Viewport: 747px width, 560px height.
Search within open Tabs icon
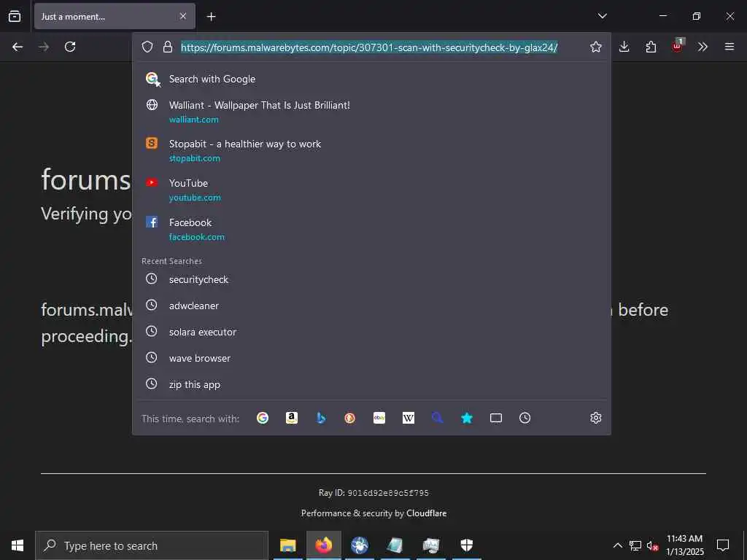pos(496,418)
